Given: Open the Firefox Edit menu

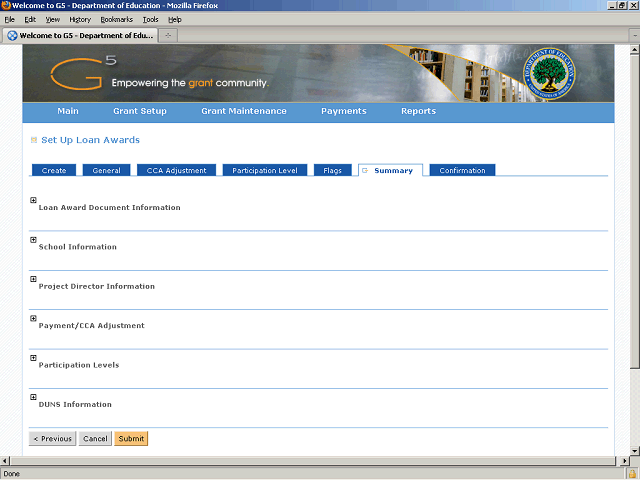Looking at the screenshot, I should [x=30, y=19].
